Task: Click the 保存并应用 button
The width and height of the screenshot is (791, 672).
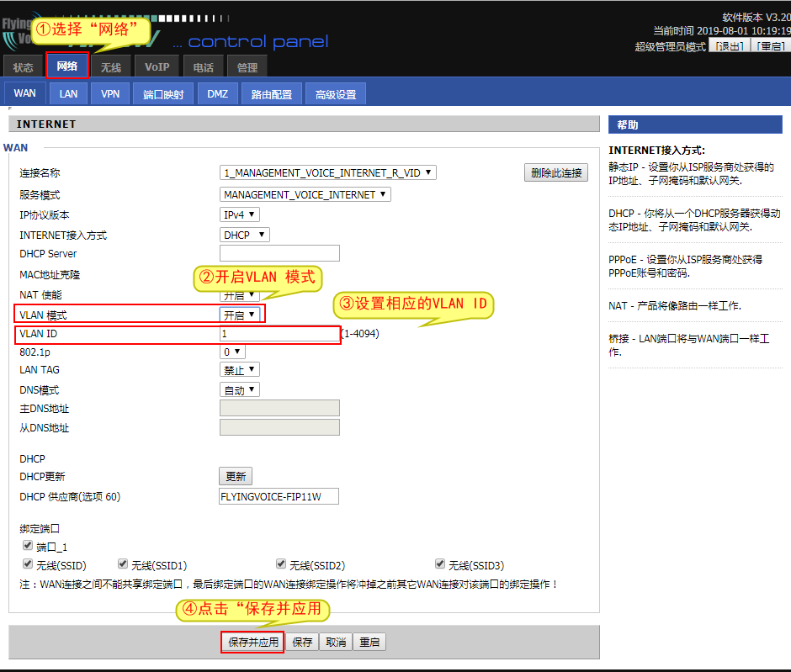Action: click(x=252, y=642)
